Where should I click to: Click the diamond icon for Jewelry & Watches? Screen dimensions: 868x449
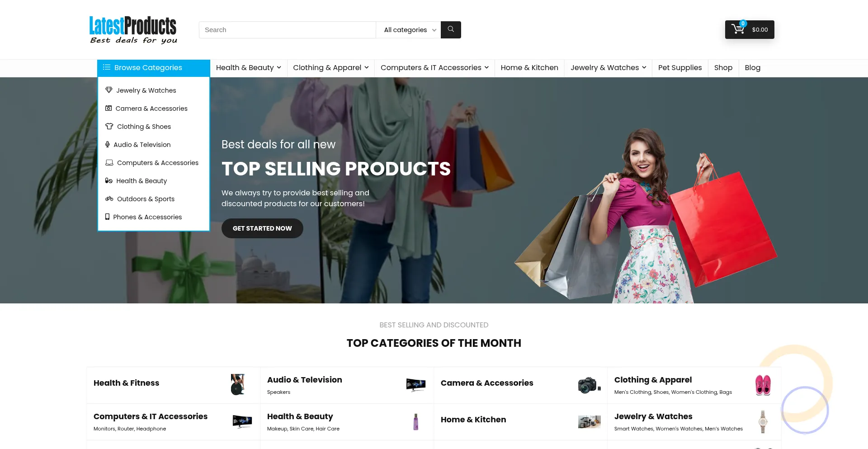109,90
